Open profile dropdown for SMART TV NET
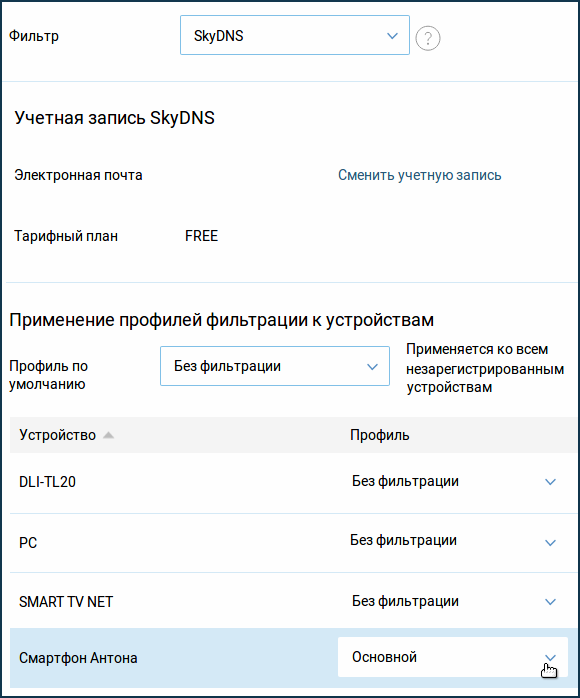Viewport: 580px width, 698px height. point(453,601)
